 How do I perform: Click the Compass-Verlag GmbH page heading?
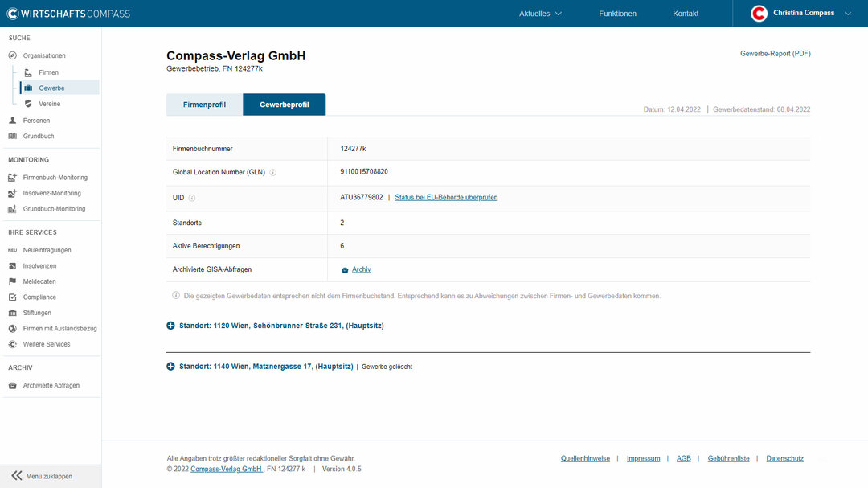pos(235,56)
